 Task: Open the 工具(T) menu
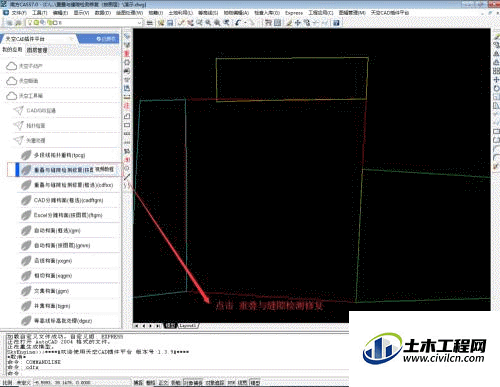click(x=40, y=13)
